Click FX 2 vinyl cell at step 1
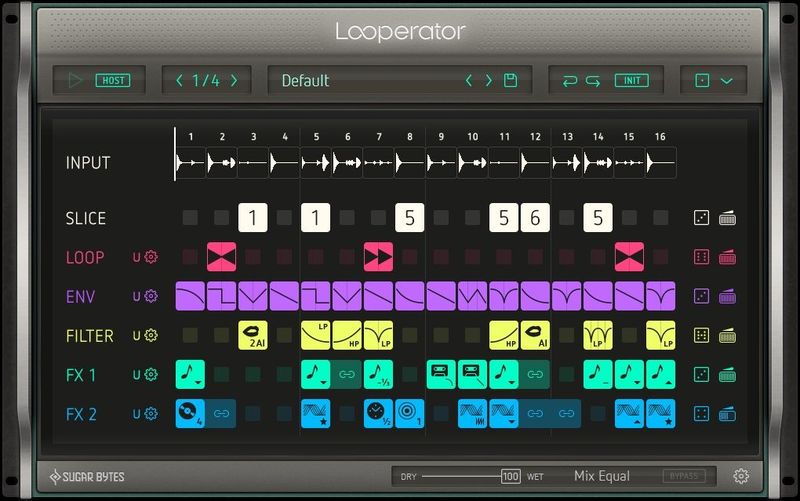The height and width of the screenshot is (501, 800). tap(190, 413)
